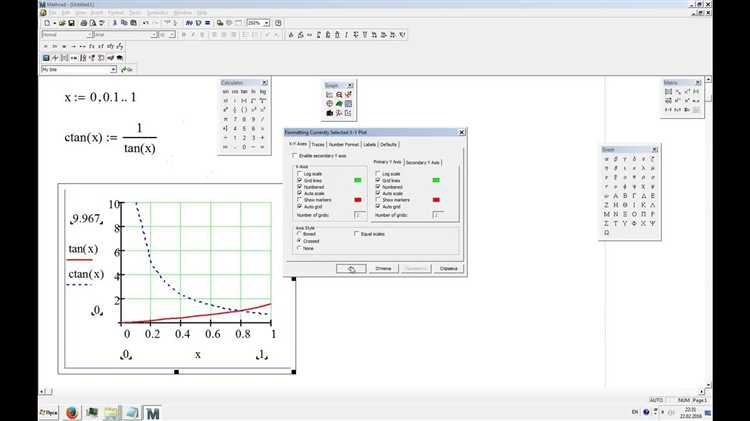750x421 pixels.
Task: Insert an X-Y Plot from the Graph palette
Action: click(330, 95)
